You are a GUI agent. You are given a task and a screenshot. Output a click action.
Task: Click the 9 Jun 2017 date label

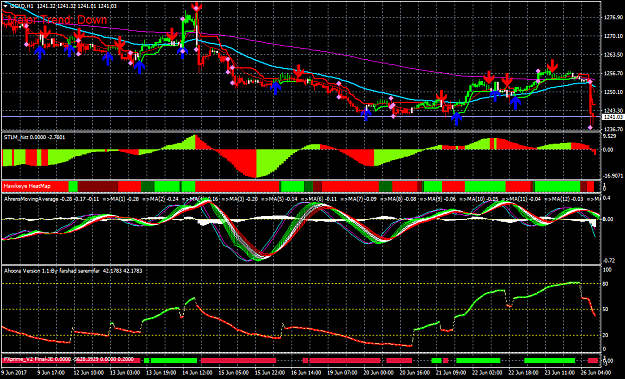[14, 372]
